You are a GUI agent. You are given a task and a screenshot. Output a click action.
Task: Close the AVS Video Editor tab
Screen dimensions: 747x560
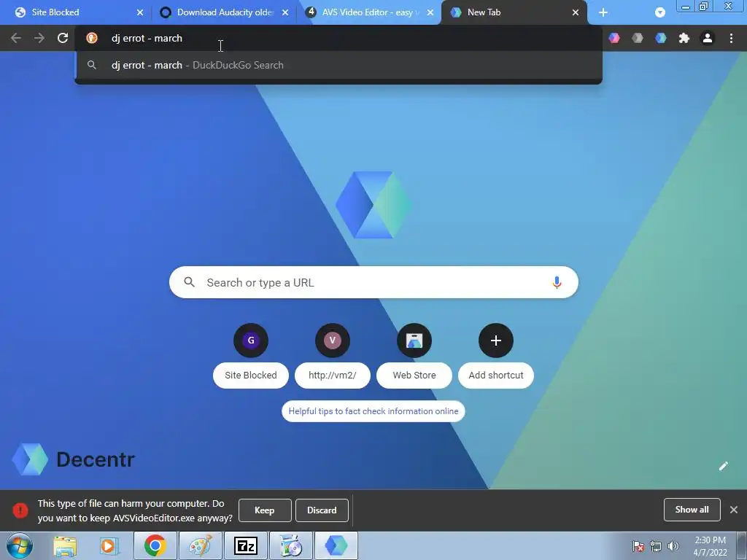pos(430,12)
